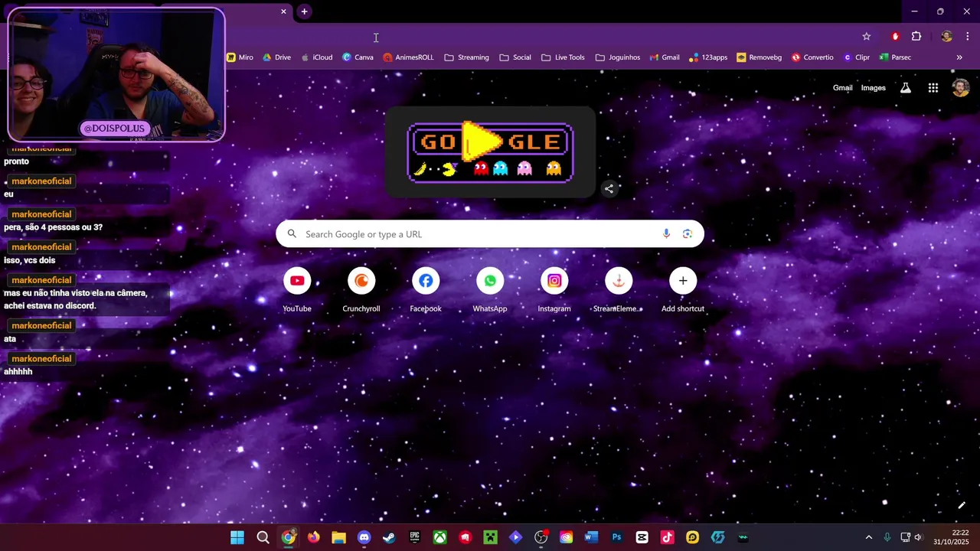Open Steam from the taskbar
Screen dimensions: 980x551
click(389, 537)
